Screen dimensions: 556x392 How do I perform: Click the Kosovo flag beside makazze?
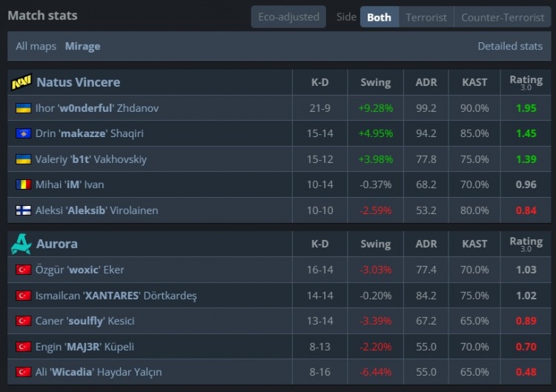point(23,133)
